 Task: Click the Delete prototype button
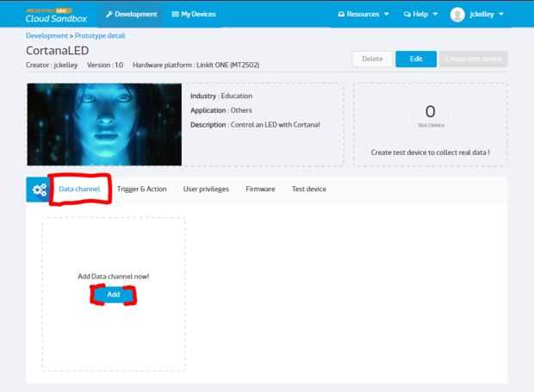point(373,59)
